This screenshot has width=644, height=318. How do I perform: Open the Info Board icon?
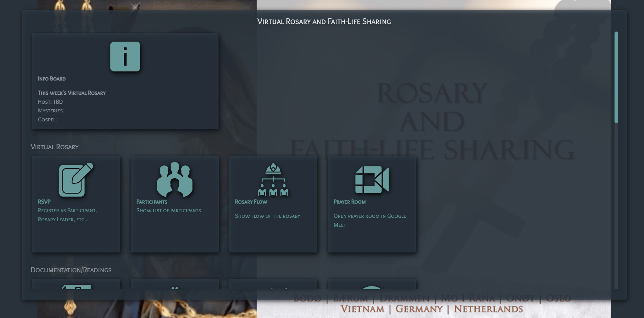tap(125, 57)
